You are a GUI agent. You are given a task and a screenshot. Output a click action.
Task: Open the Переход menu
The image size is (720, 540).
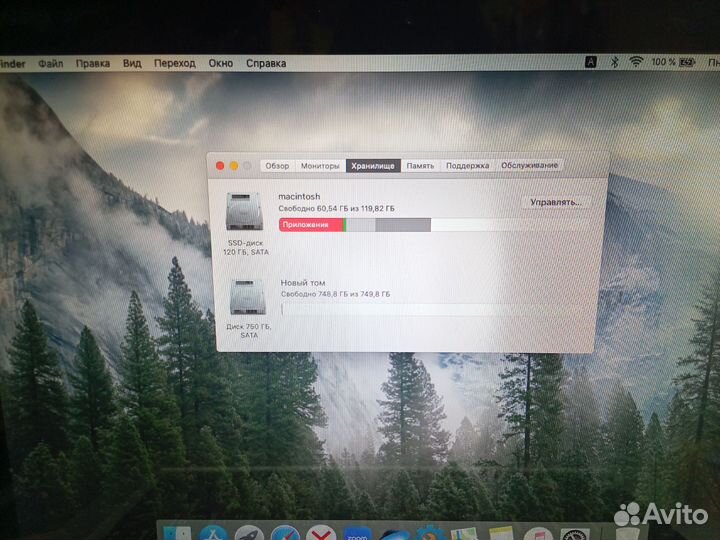click(x=175, y=63)
